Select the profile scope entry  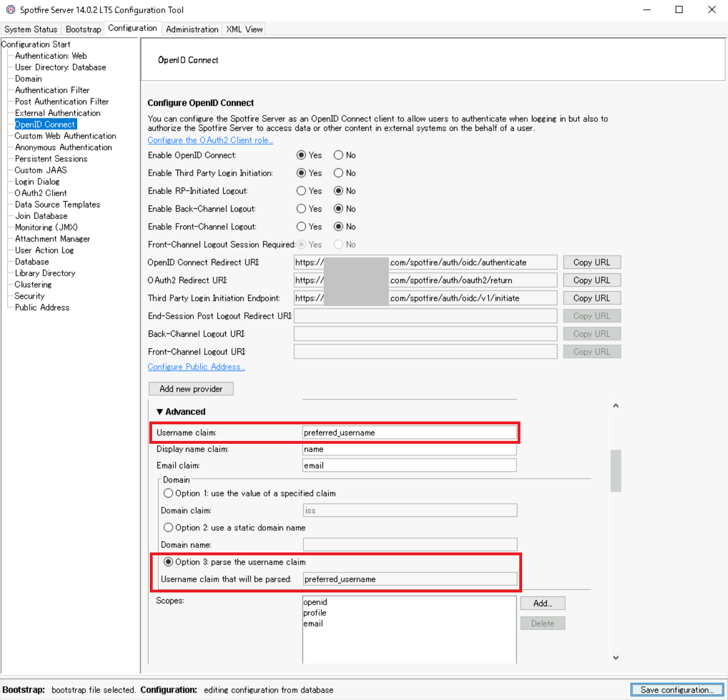point(315,612)
